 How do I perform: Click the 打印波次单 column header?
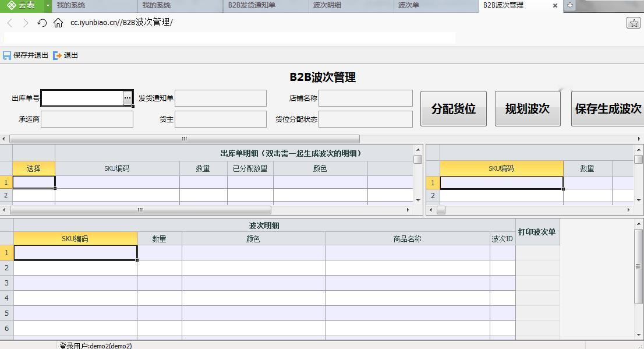coord(537,232)
